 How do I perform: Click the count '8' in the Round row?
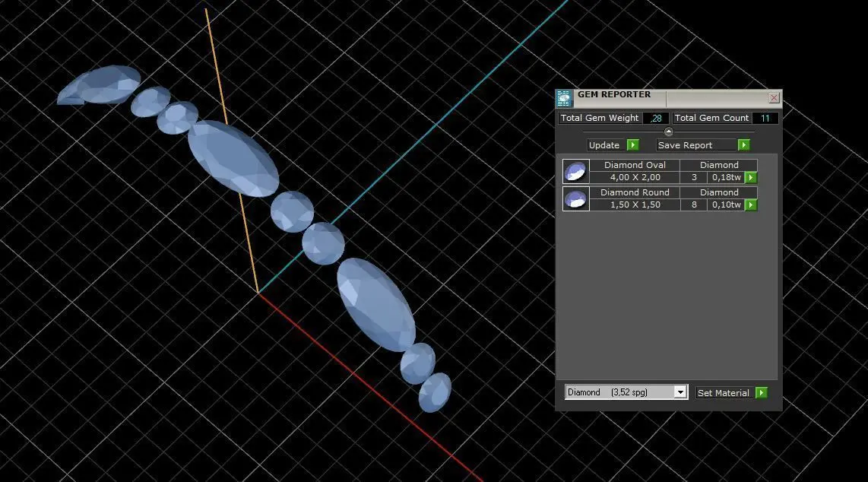tap(694, 205)
